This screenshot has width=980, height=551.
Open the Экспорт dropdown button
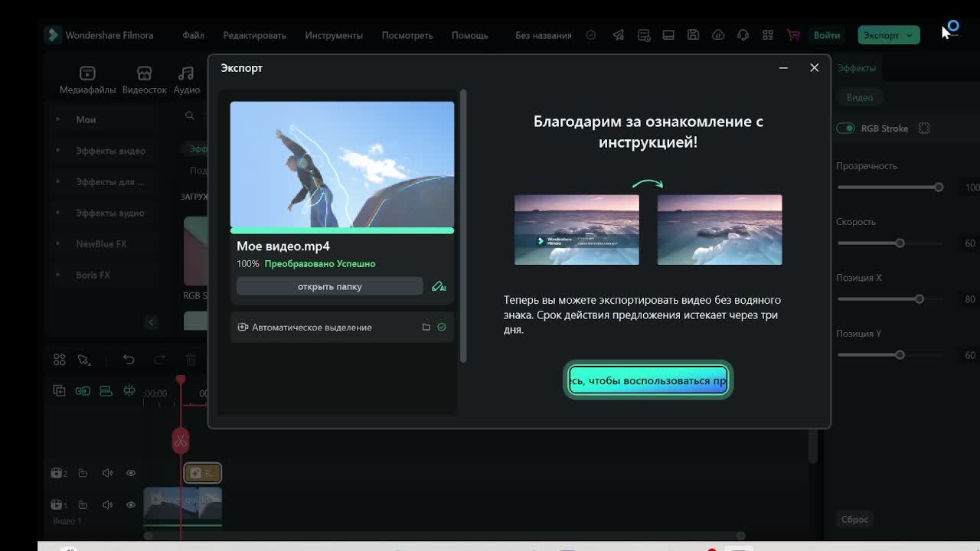(x=888, y=35)
